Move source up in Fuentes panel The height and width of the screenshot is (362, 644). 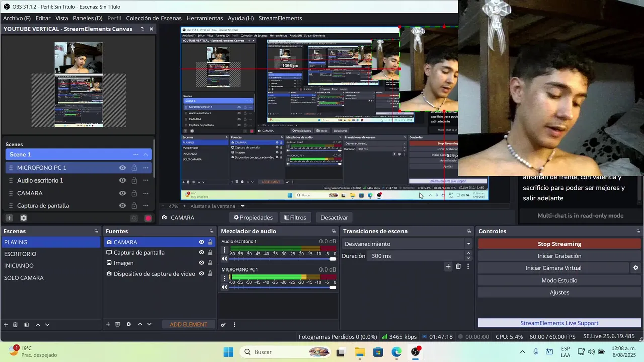point(140,324)
